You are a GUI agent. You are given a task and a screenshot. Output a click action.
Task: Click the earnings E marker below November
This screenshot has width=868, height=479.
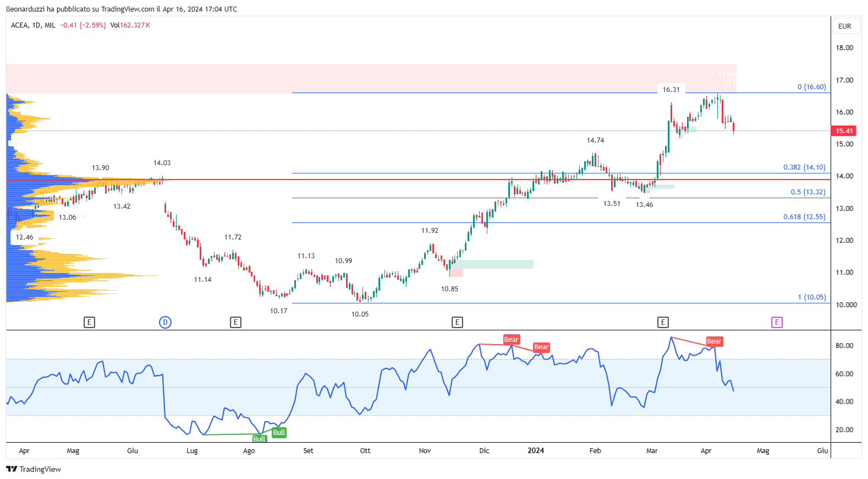tap(457, 322)
